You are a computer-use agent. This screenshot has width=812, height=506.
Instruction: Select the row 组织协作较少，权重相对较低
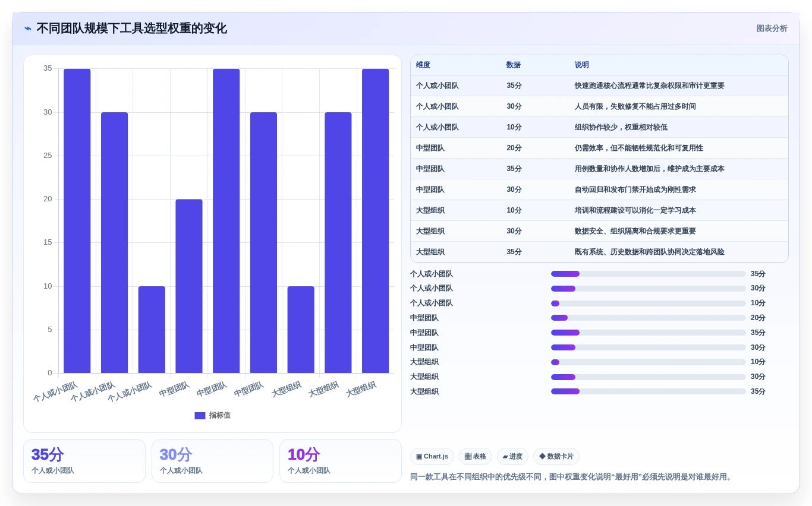[599, 127]
